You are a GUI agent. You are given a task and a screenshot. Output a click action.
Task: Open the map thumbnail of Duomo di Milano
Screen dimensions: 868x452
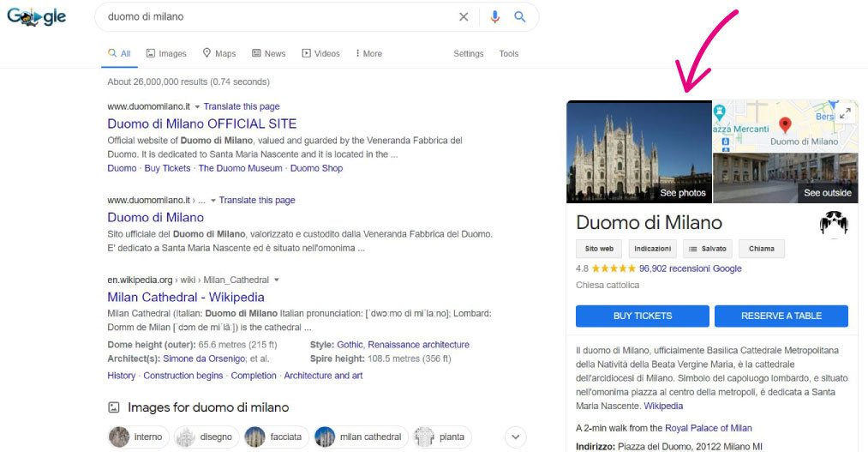[786, 126]
